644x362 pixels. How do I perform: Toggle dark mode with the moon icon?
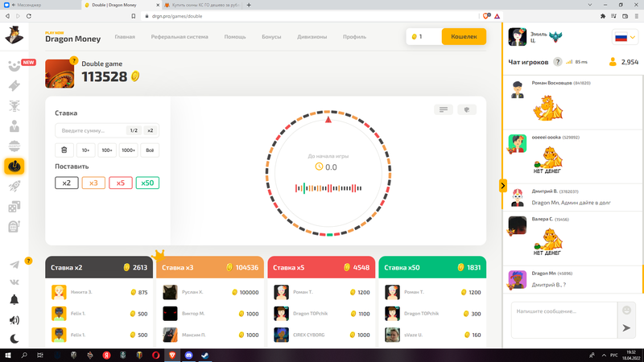14,339
